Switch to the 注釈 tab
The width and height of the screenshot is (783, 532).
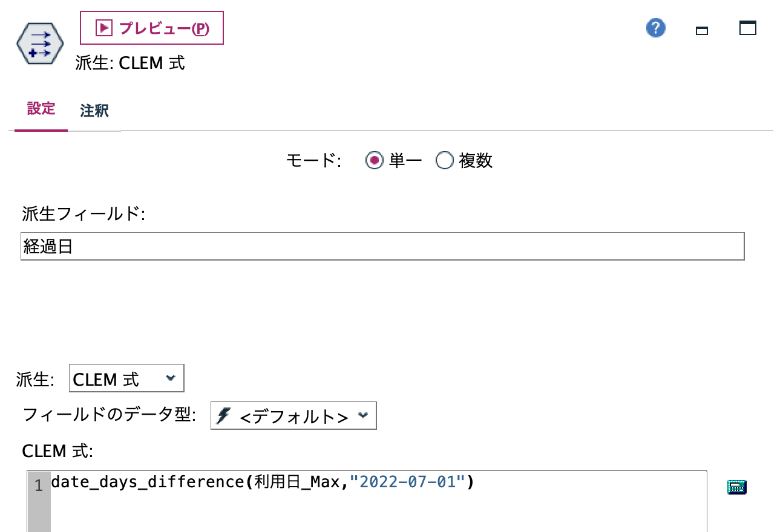point(93,111)
